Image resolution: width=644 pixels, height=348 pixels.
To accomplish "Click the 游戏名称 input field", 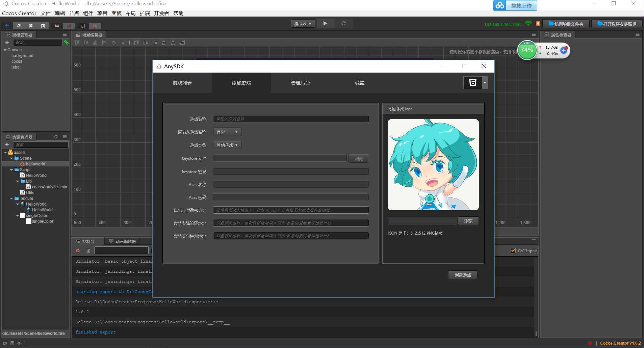I will (291, 119).
